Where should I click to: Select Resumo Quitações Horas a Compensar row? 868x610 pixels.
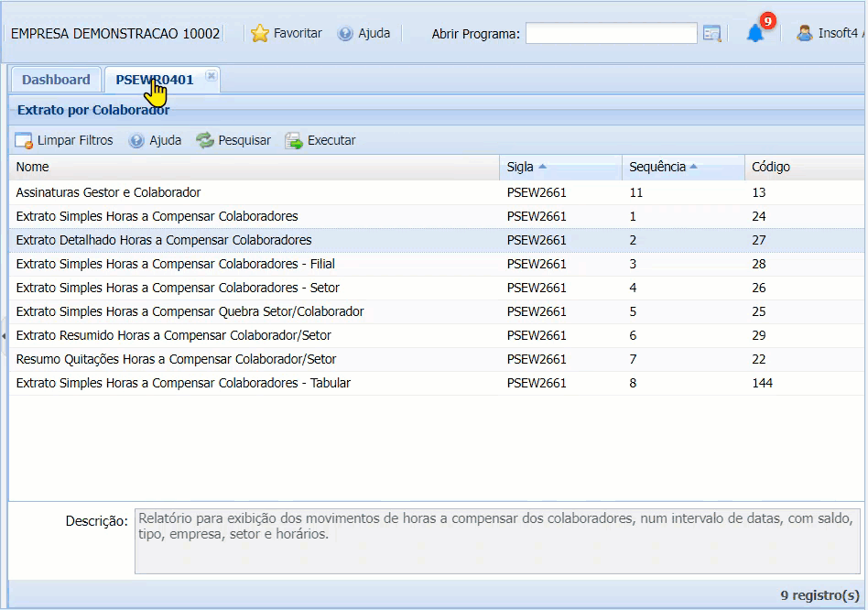tap(176, 359)
